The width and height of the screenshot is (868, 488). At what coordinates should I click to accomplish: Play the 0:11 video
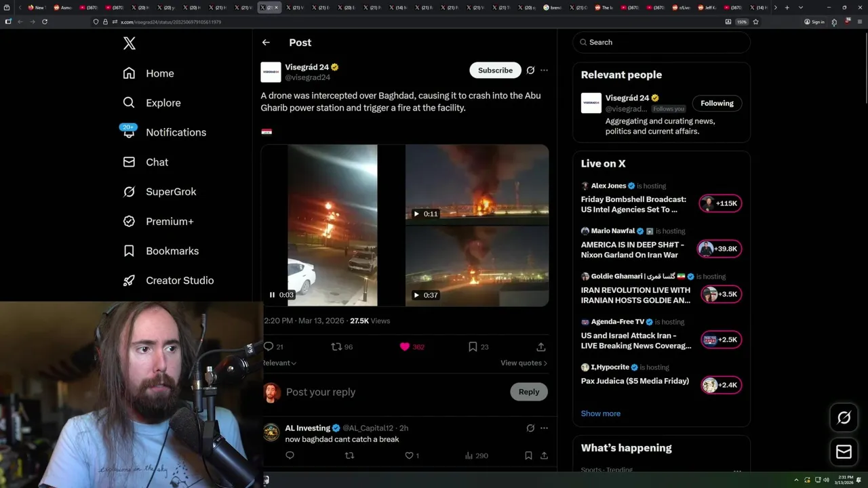pyautogui.click(x=416, y=213)
